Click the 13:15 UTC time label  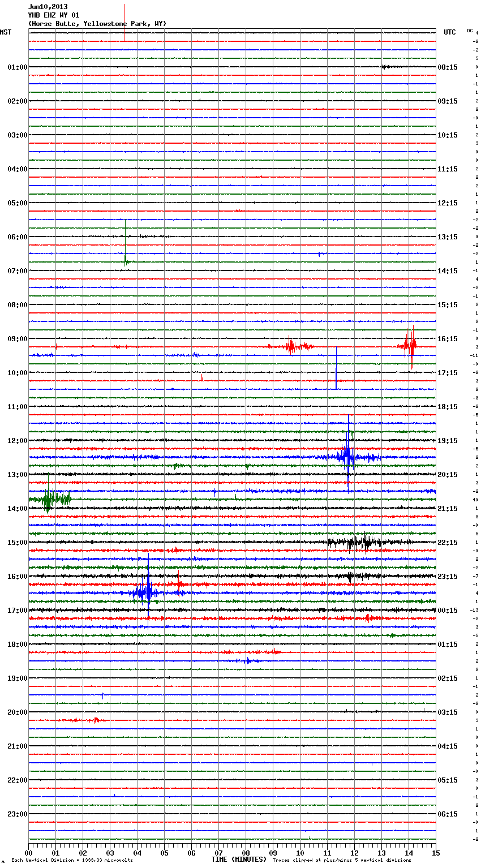coord(448,237)
